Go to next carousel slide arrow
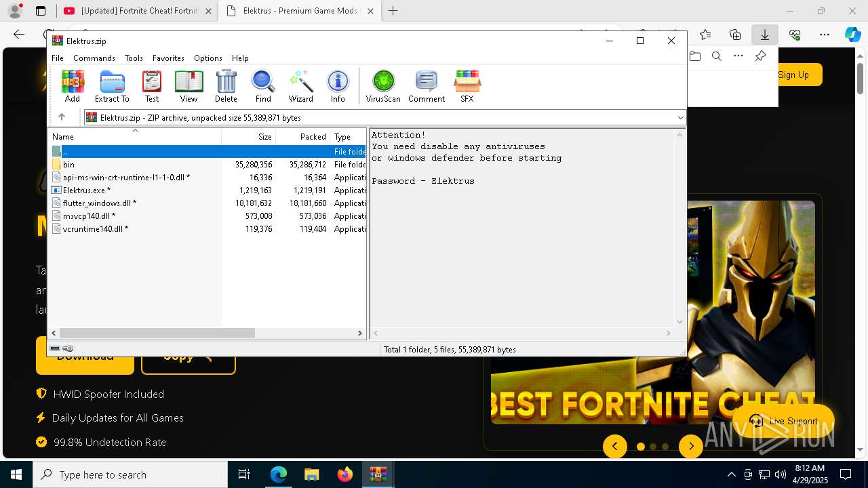This screenshot has width=868, height=488. (691, 446)
